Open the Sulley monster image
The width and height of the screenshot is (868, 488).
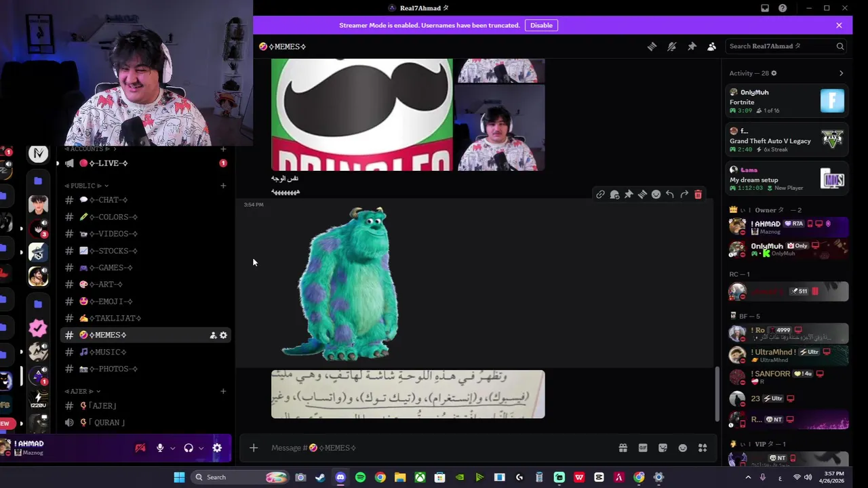(x=341, y=284)
